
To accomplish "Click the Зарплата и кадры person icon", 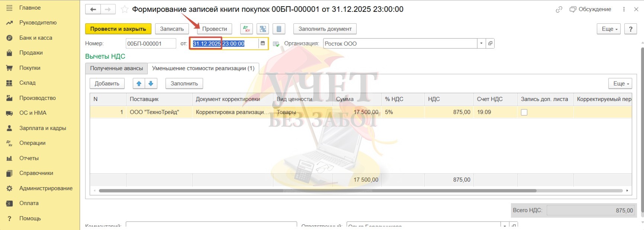I will (x=9, y=128).
